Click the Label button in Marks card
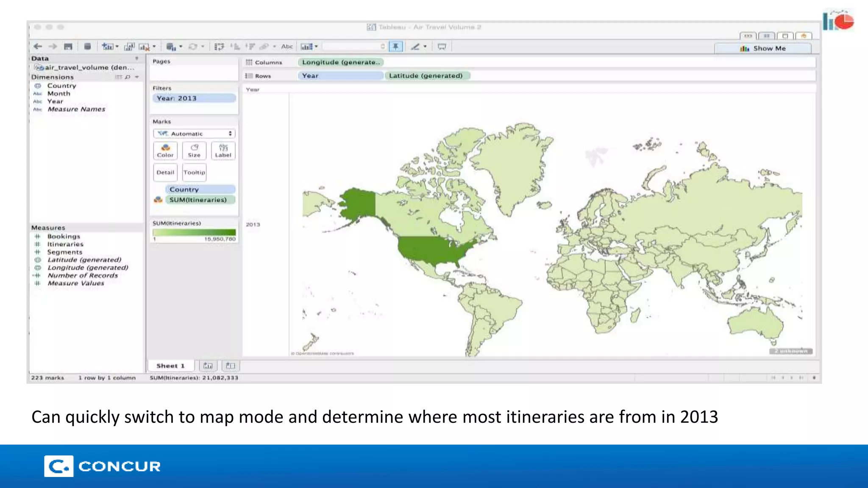The image size is (868, 488). coord(223,151)
